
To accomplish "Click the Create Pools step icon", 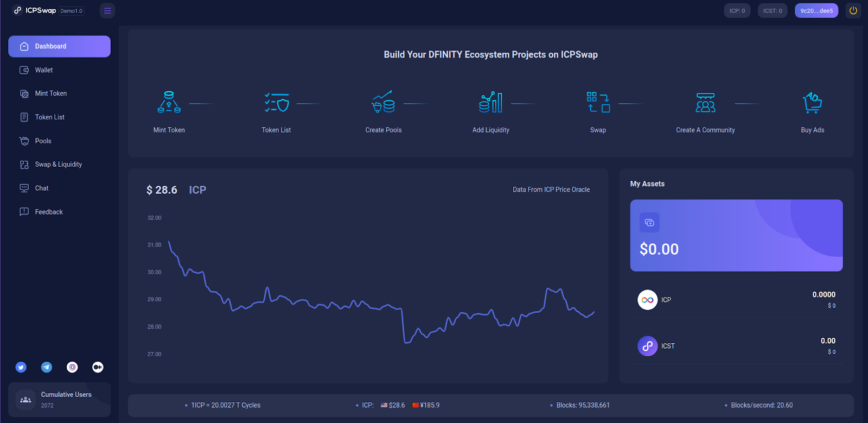I will pos(384,102).
